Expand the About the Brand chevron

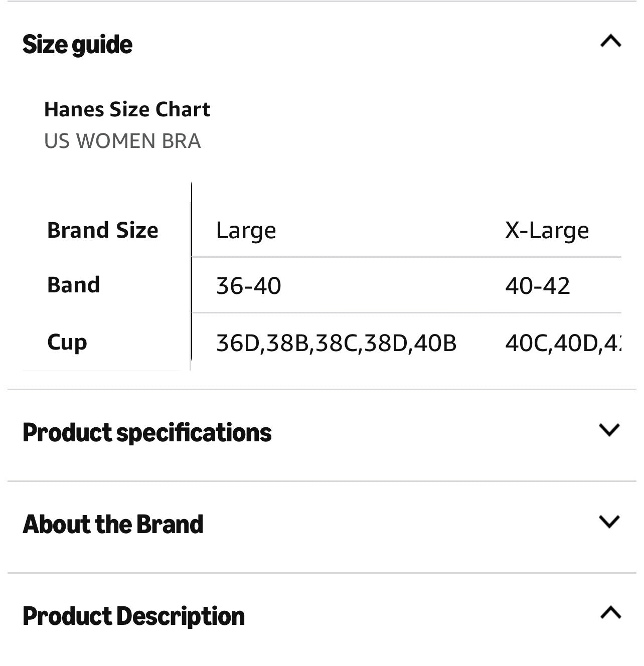(609, 522)
